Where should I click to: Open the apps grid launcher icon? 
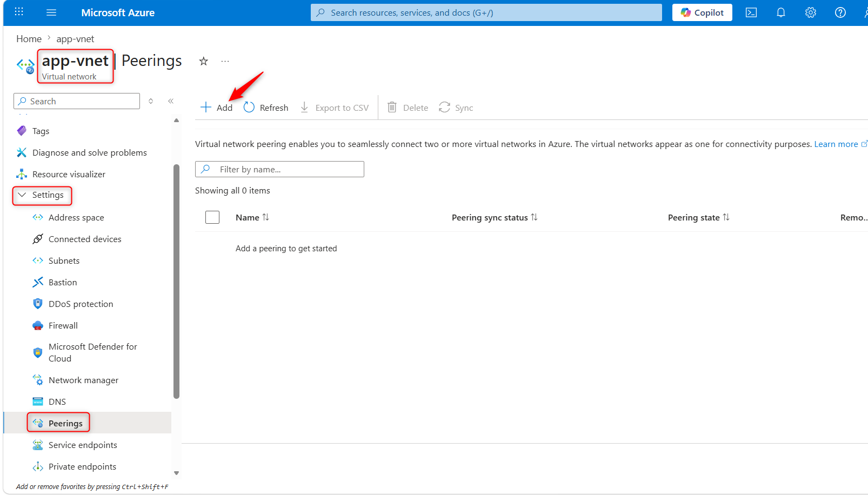(19, 12)
